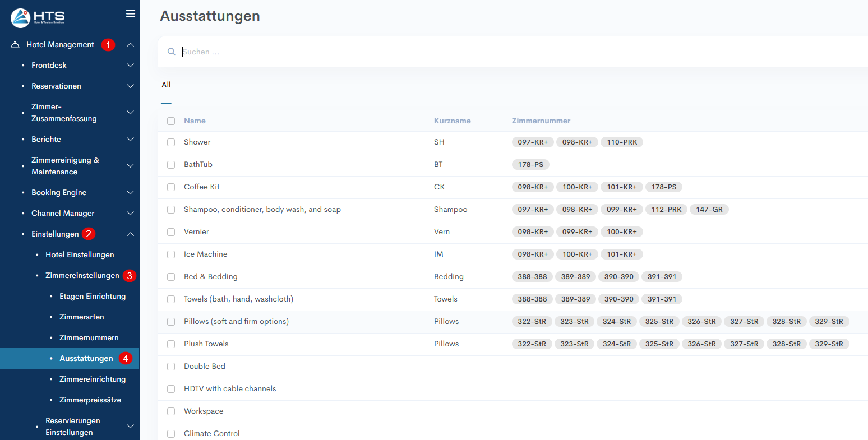Expand the Reservationen menu chevron
This screenshot has height=440, width=868.
130,86
